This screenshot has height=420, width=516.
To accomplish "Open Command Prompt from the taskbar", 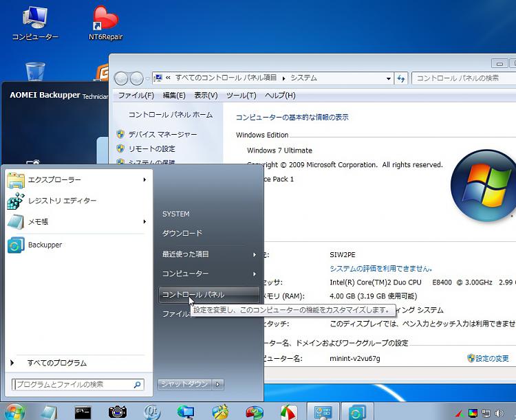I will (x=83, y=412).
